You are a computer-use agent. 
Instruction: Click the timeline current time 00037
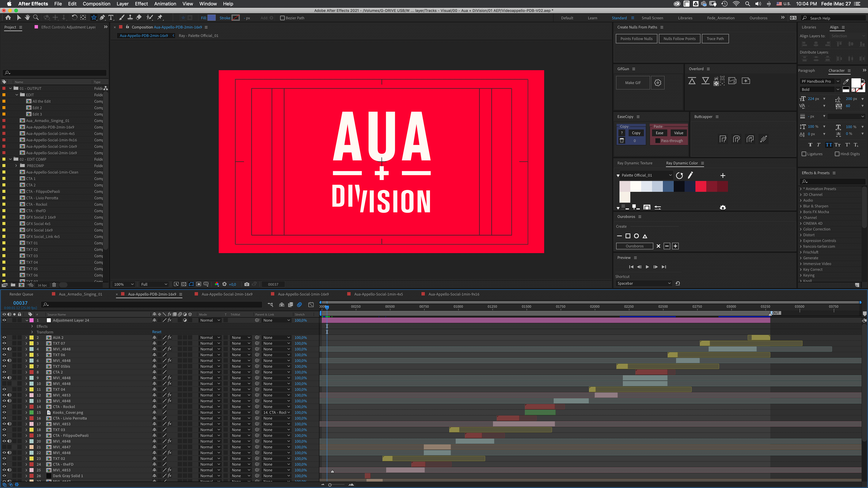pos(20,303)
